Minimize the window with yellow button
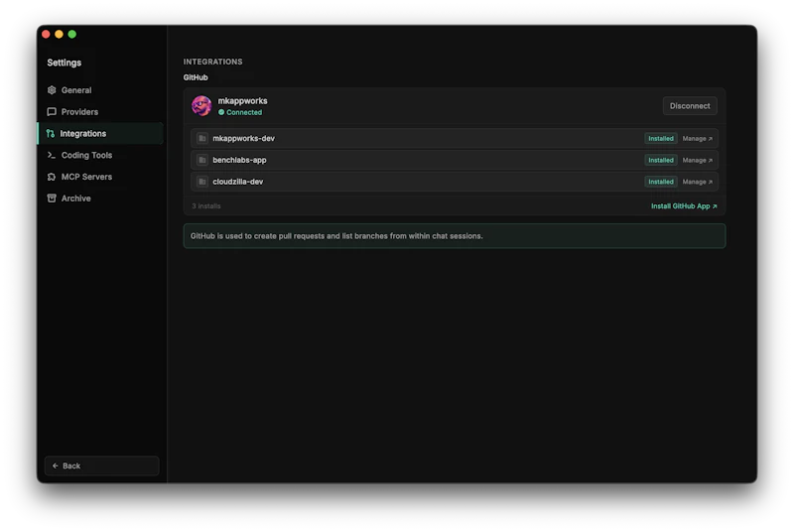The height and width of the screenshot is (532, 794). (x=60, y=34)
